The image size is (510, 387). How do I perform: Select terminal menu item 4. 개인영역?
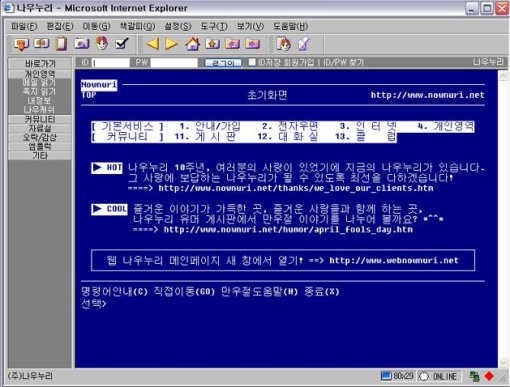coord(446,126)
